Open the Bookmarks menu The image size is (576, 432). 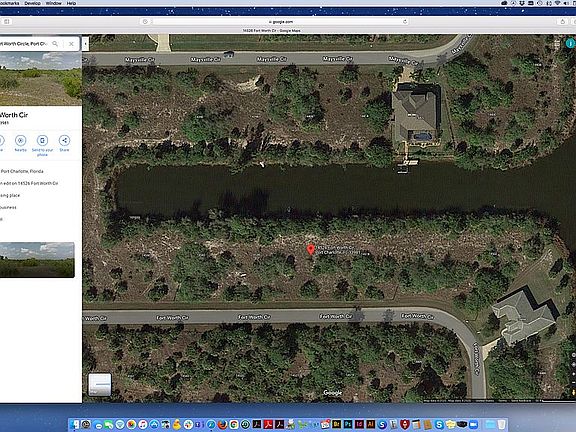(10, 3)
